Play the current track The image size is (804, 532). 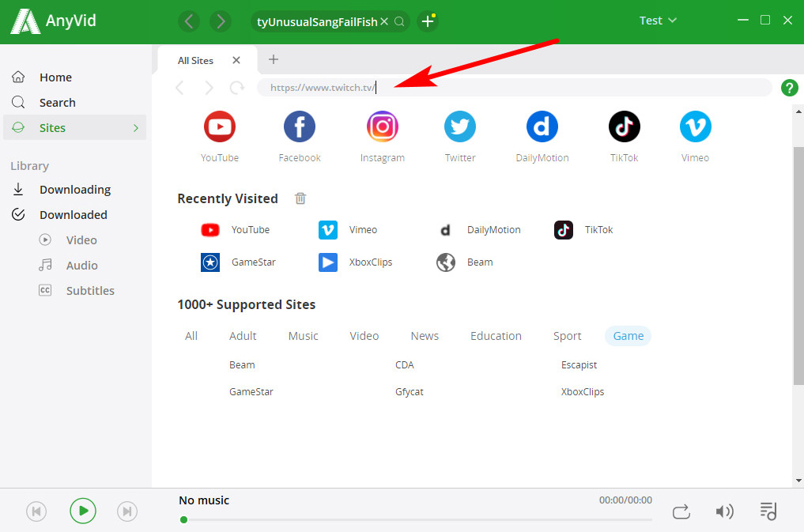(x=83, y=511)
